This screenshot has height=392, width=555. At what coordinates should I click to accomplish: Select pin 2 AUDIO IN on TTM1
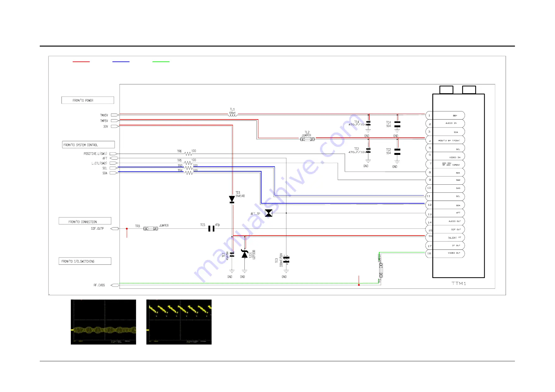445,123
